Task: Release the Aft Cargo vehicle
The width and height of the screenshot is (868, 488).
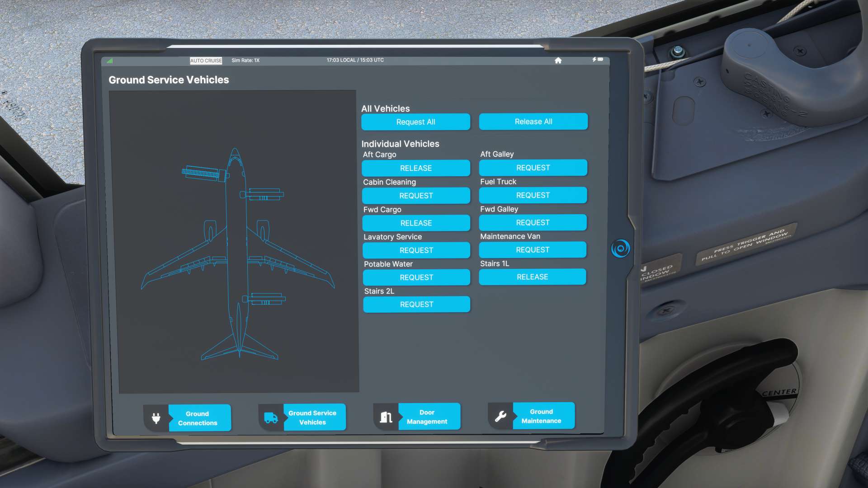Action: pyautogui.click(x=415, y=168)
